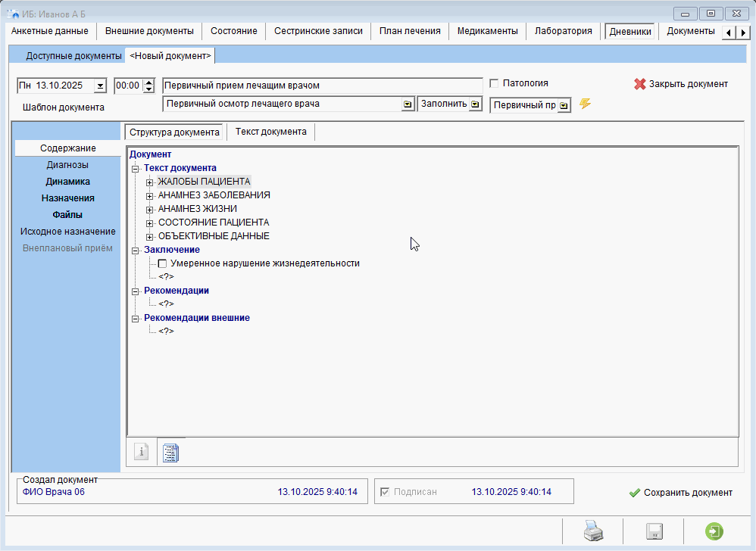Click the printer icon at bottom
Image resolution: width=756 pixels, height=551 pixels.
point(592,531)
